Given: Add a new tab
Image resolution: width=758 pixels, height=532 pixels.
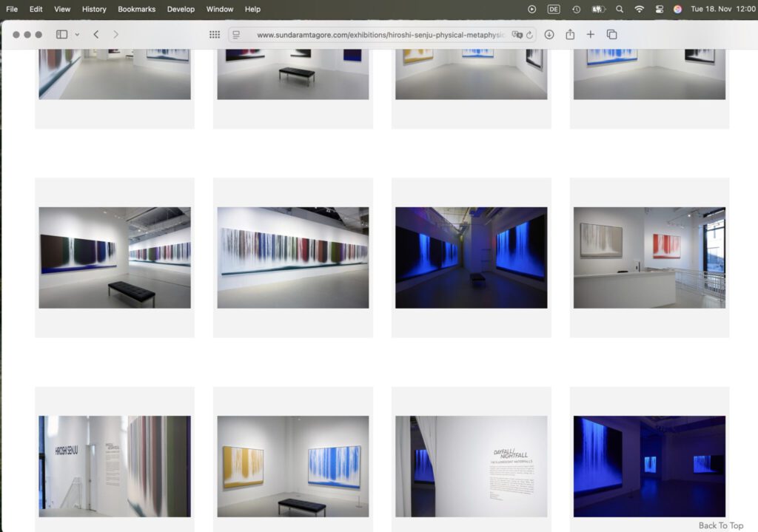Looking at the screenshot, I should click(x=591, y=35).
